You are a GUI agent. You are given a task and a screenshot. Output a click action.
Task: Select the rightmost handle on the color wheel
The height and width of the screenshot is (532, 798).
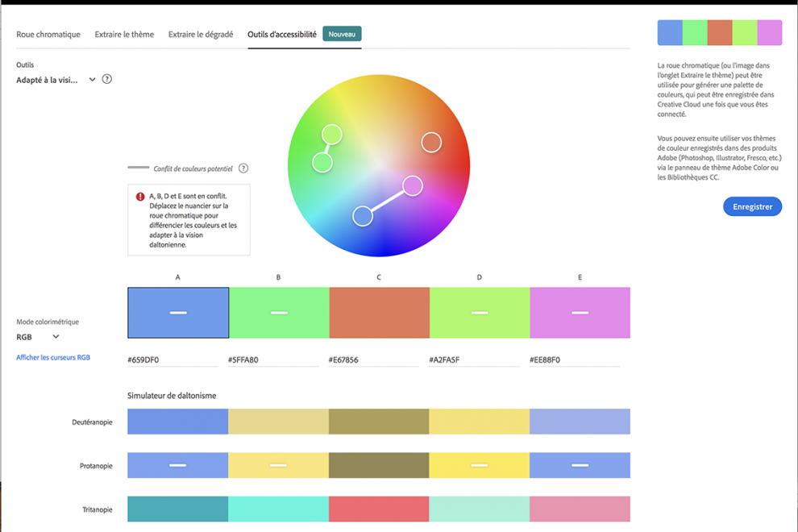pyautogui.click(x=431, y=142)
